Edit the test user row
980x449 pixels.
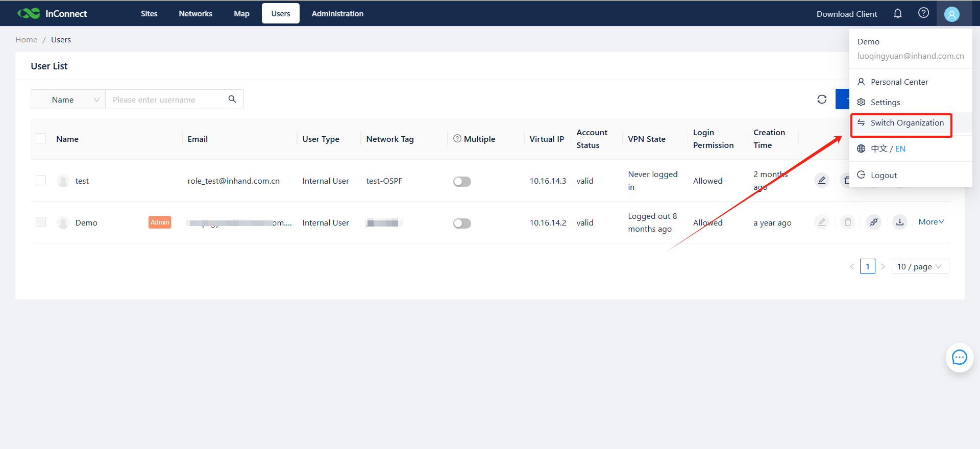tap(822, 181)
